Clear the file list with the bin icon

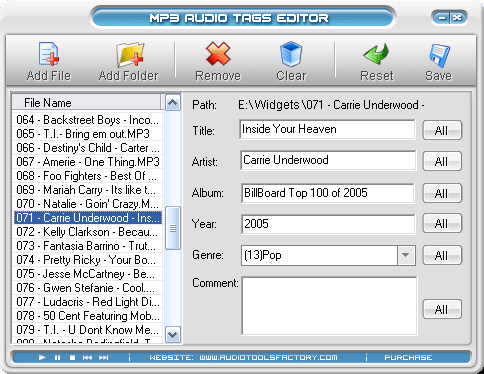click(291, 54)
